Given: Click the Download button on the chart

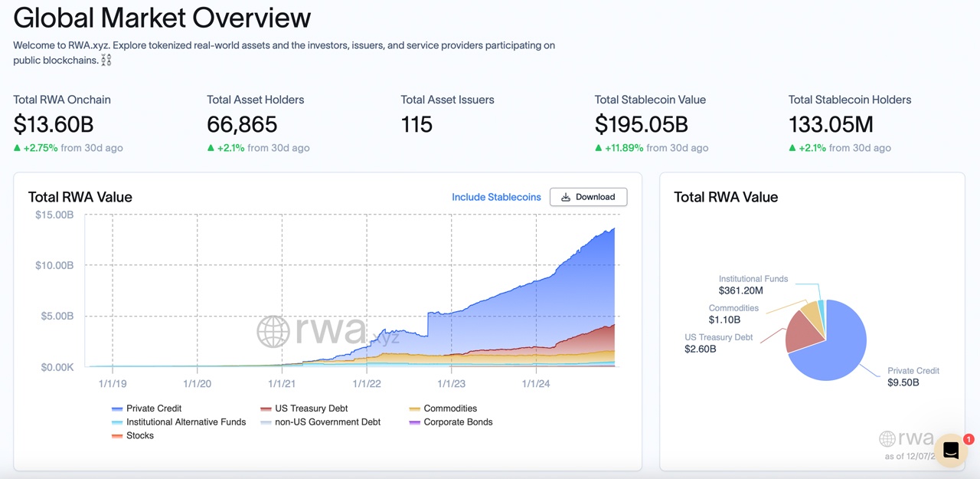Looking at the screenshot, I should click(588, 197).
